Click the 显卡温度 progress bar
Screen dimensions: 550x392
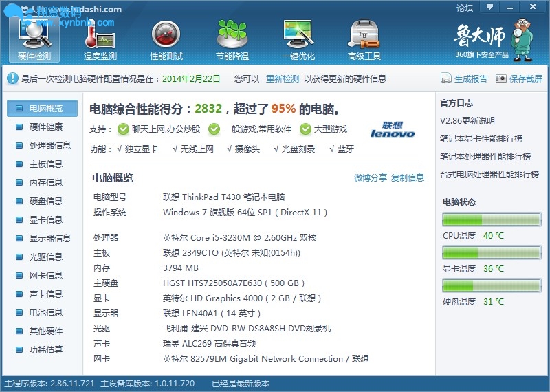492,252
